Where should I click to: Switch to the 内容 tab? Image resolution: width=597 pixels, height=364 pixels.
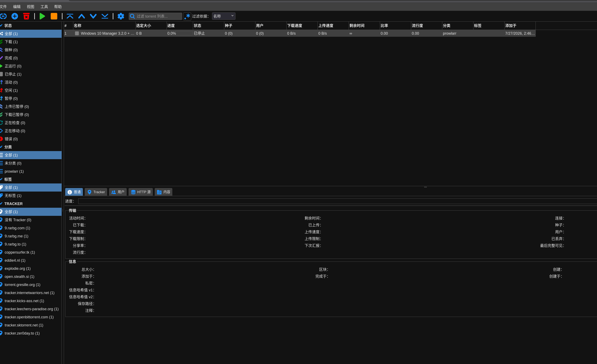click(x=164, y=192)
